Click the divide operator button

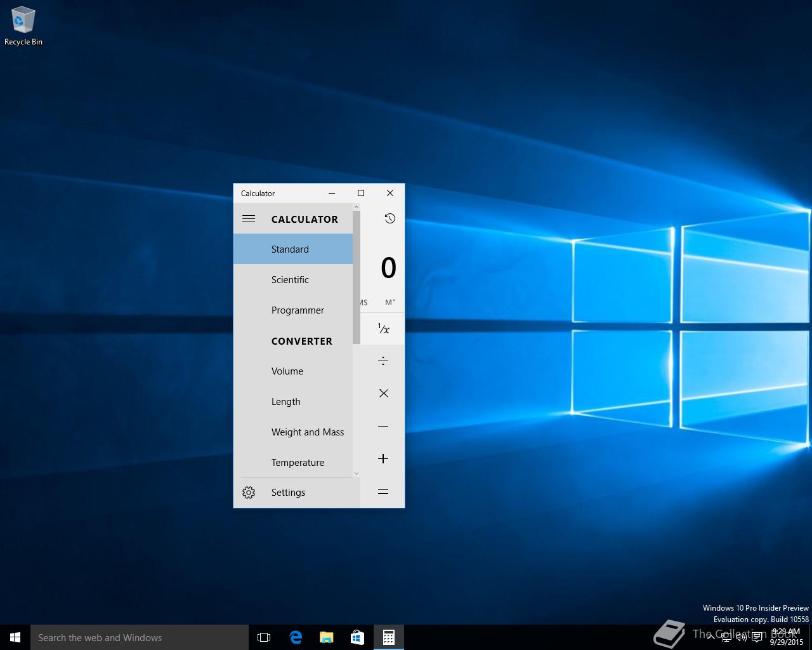click(x=383, y=361)
